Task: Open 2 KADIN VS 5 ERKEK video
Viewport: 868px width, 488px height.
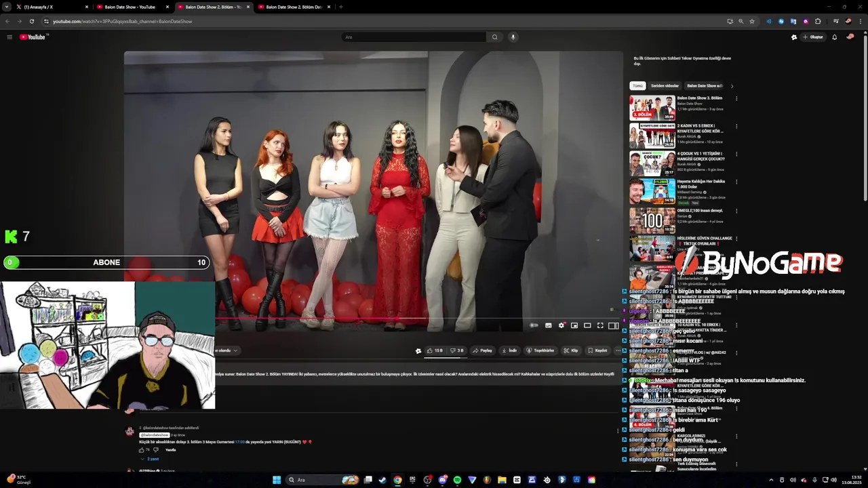Action: click(652, 136)
